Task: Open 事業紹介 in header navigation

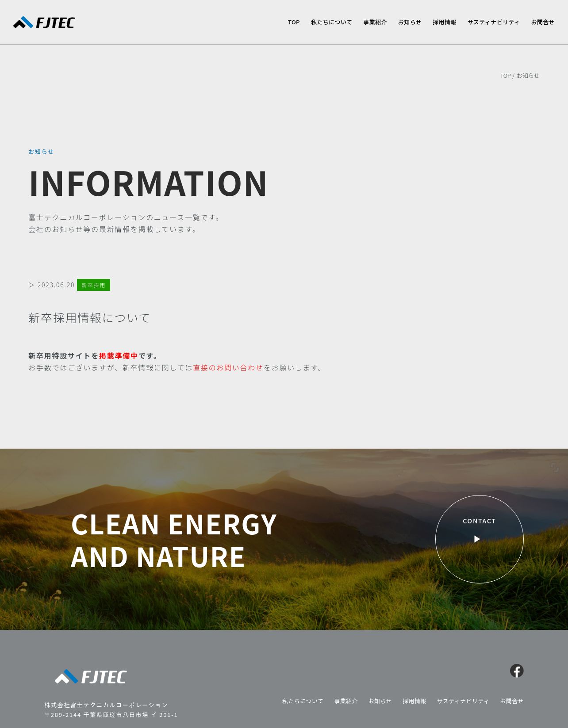Action: pyautogui.click(x=375, y=22)
